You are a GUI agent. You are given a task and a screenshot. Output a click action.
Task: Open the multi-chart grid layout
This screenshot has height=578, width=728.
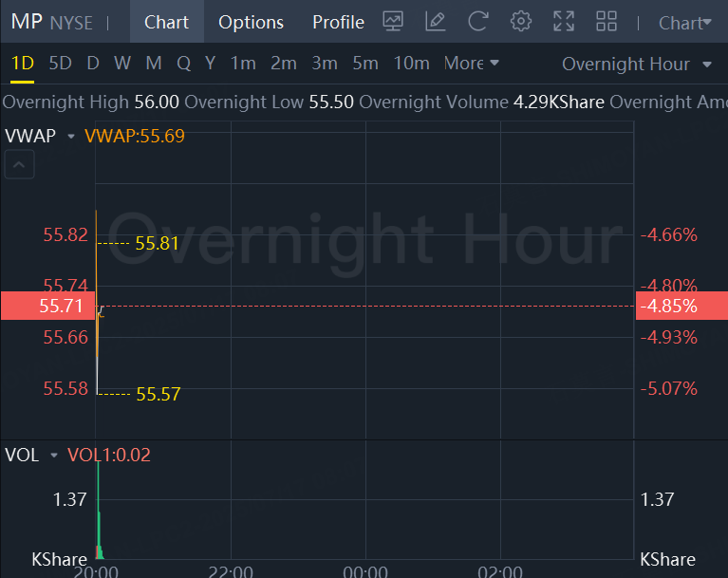[x=607, y=21]
